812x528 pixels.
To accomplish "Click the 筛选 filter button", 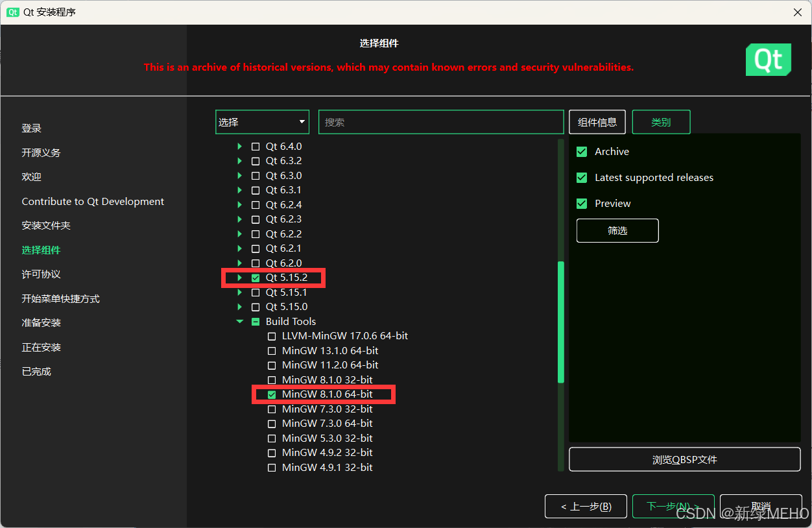I will pyautogui.click(x=617, y=230).
